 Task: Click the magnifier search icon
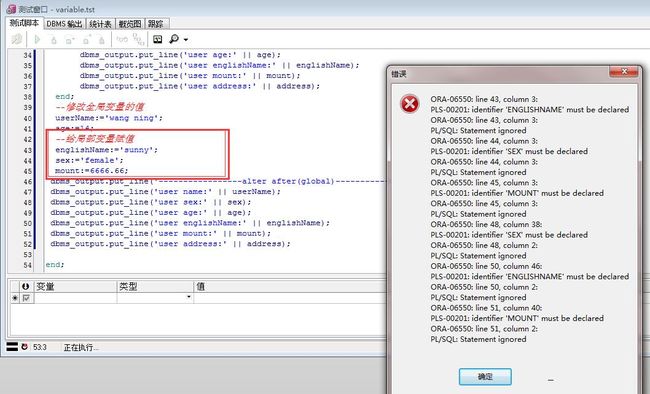174,39
